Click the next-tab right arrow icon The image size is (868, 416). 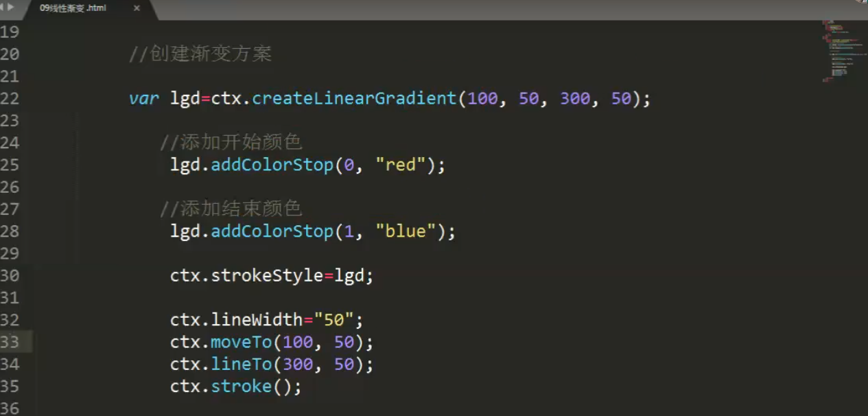[x=11, y=7]
